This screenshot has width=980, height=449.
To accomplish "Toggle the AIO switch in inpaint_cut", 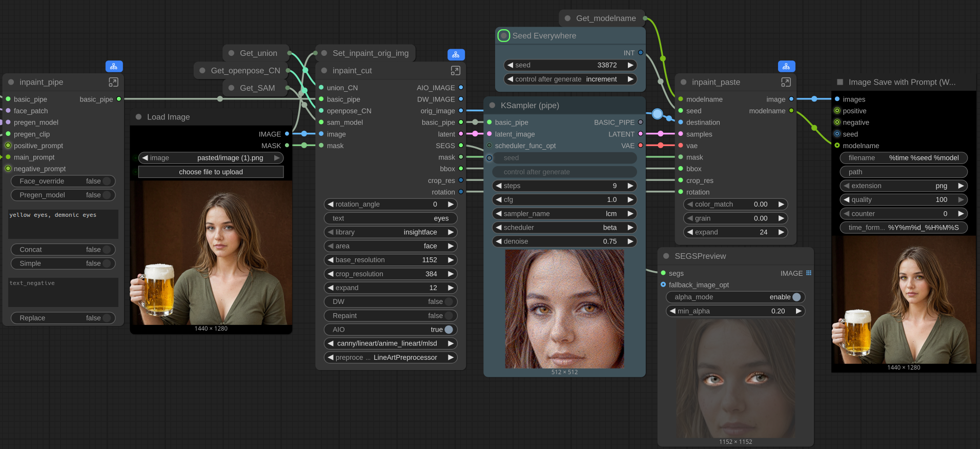I will pyautogui.click(x=448, y=330).
